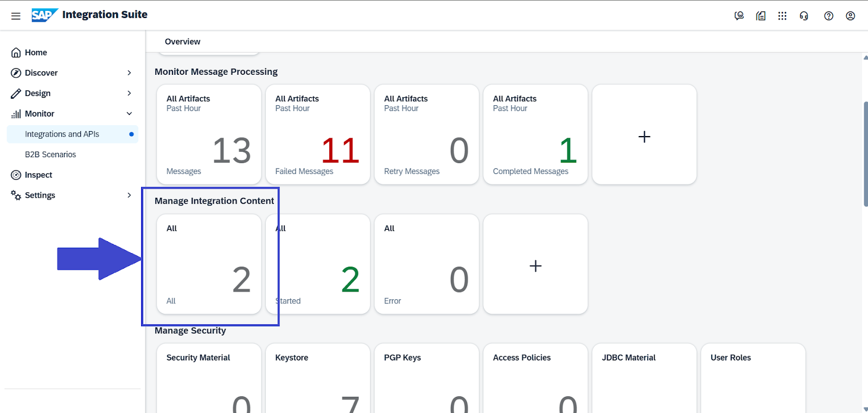Image resolution: width=868 pixels, height=413 pixels.
Task: Select Integrations and APIs
Action: pos(73,134)
